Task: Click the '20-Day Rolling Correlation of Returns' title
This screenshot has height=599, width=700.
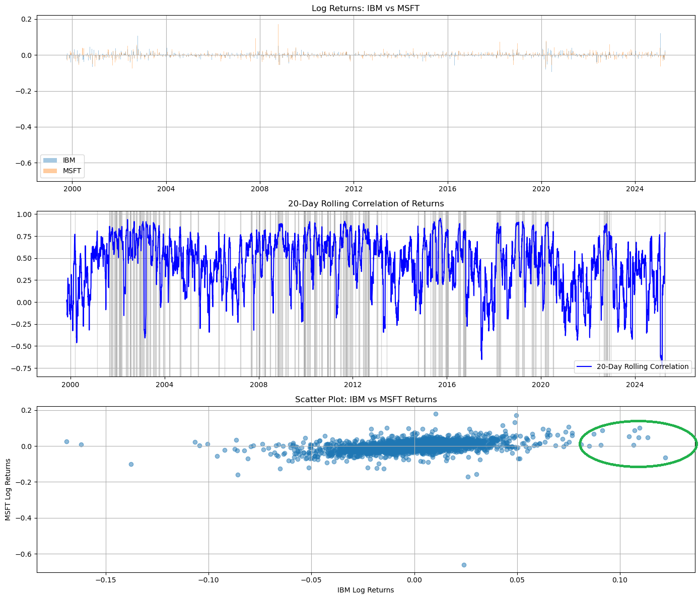Action: coord(366,204)
